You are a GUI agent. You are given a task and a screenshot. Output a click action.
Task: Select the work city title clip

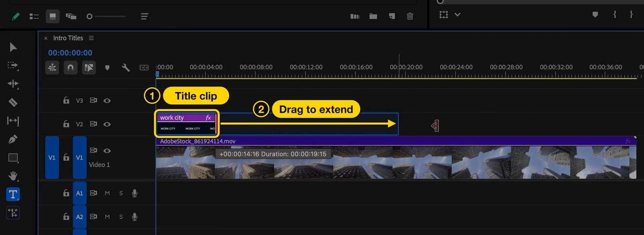(186, 123)
